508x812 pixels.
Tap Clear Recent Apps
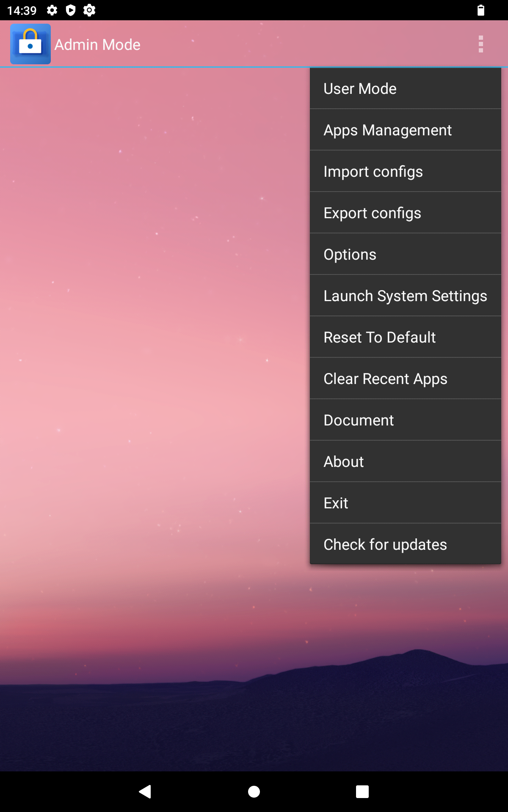pos(405,379)
